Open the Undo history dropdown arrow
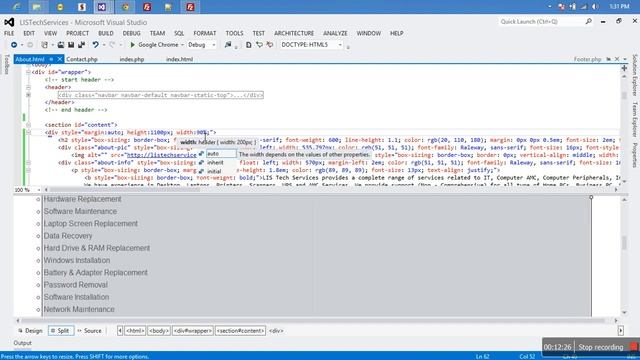The height and width of the screenshot is (360, 640). [x=104, y=45]
